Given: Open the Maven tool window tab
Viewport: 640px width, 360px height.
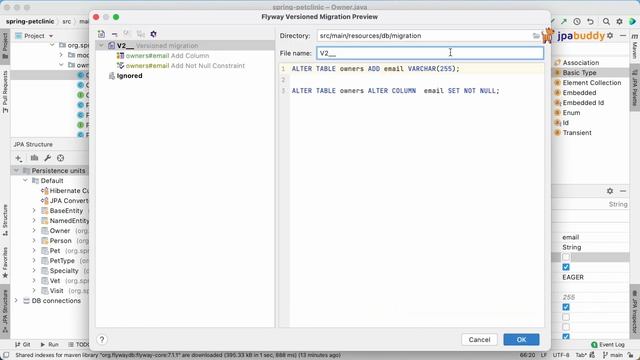Looking at the screenshot, I should coord(634,47).
